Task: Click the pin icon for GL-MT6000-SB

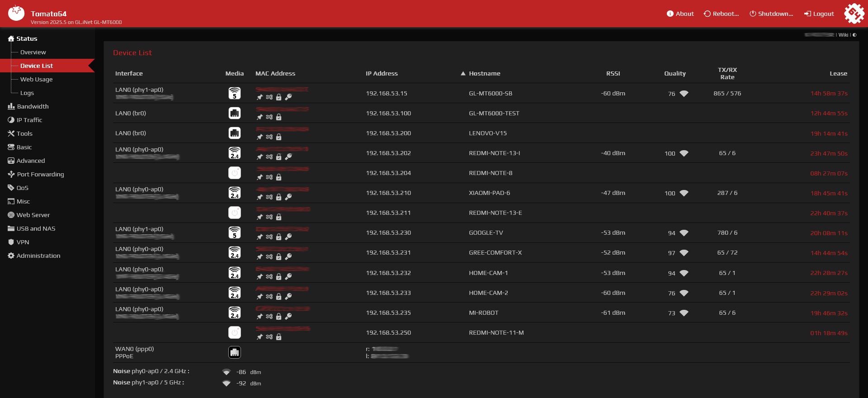Action: (x=259, y=97)
